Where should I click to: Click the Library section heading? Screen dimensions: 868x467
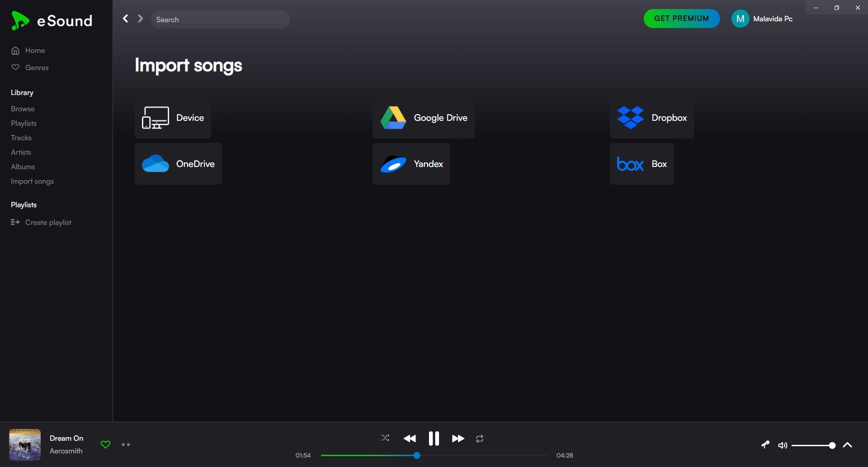click(x=22, y=92)
